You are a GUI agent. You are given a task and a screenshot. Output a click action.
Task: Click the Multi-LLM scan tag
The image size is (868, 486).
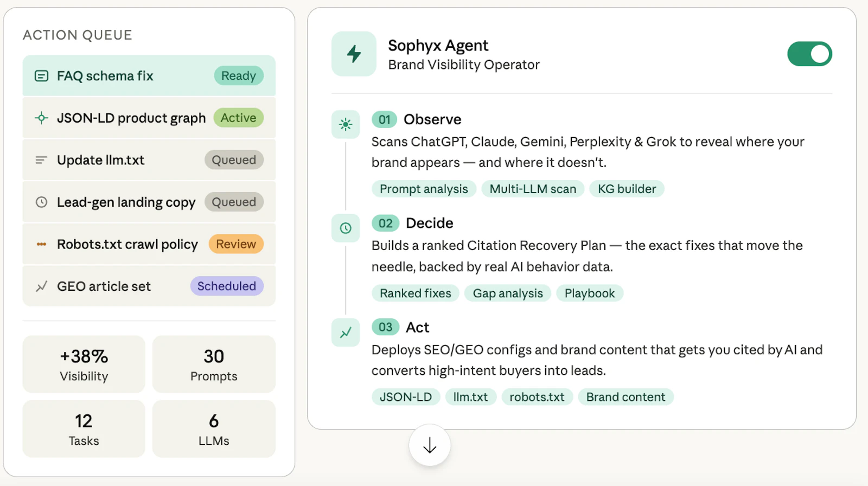click(x=533, y=189)
